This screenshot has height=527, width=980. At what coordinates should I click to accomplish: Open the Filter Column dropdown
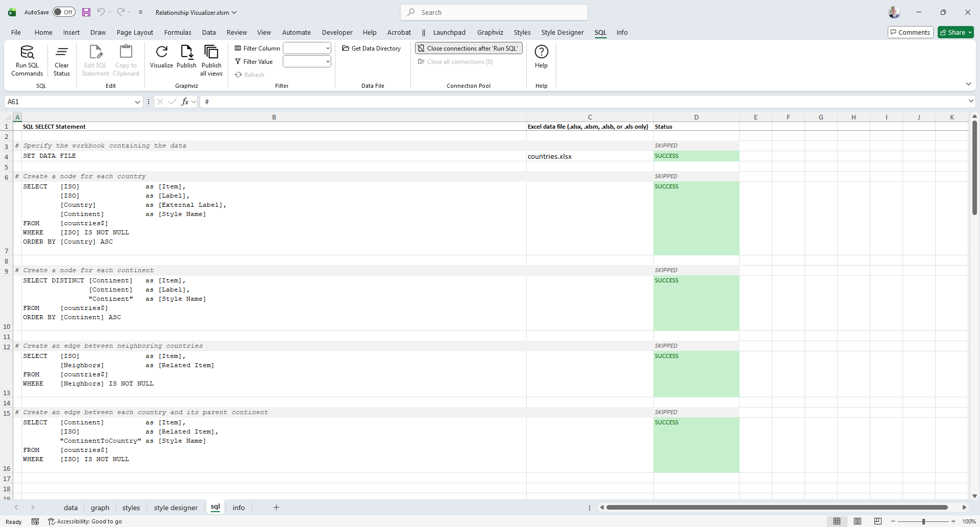(327, 49)
